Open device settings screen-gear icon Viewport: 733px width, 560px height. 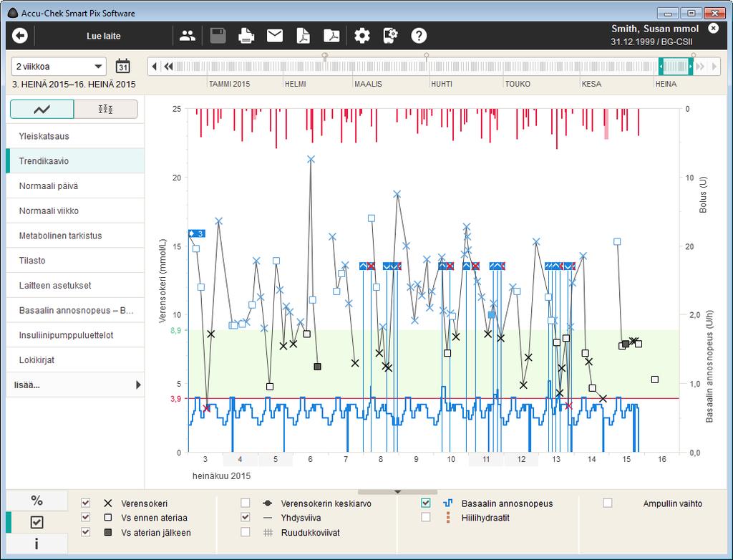390,36
